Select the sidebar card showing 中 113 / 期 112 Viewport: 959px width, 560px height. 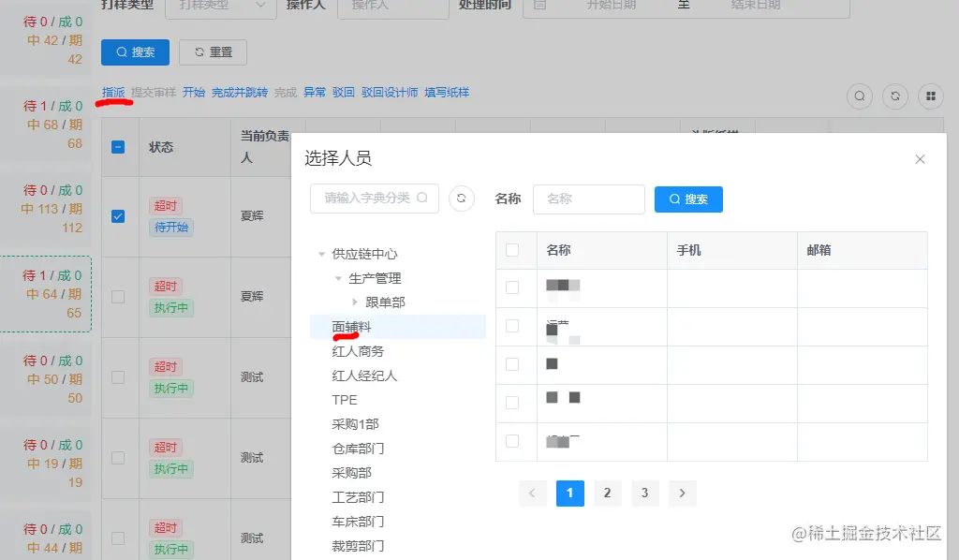tap(46, 209)
